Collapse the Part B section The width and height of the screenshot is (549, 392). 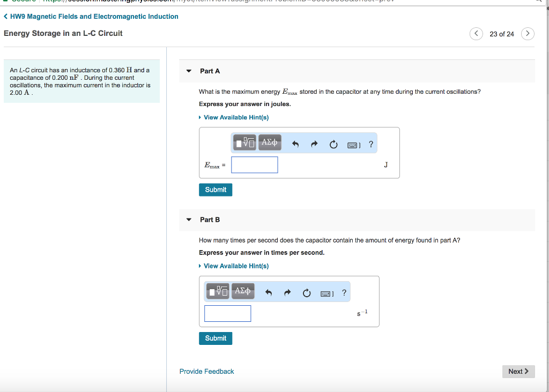[188, 220]
